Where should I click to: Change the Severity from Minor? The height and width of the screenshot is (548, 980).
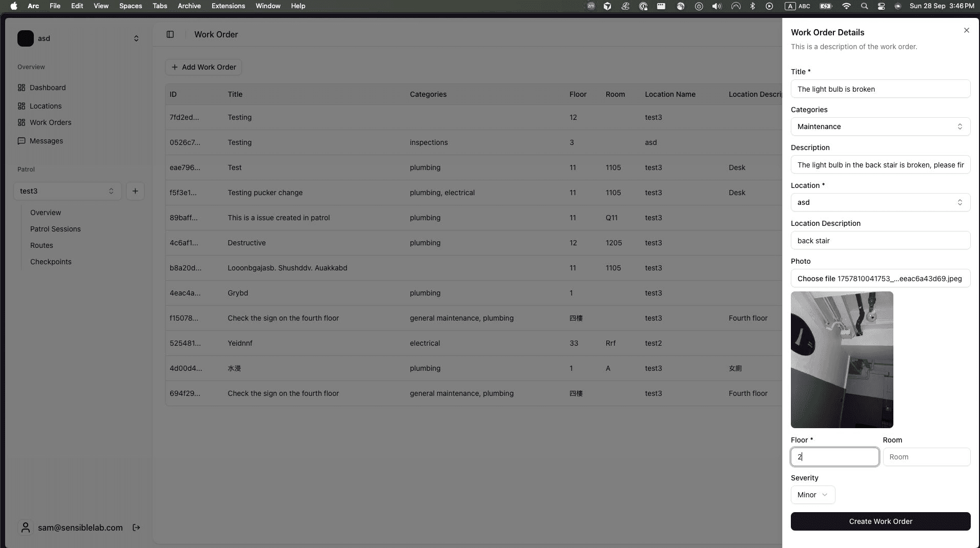click(x=812, y=495)
